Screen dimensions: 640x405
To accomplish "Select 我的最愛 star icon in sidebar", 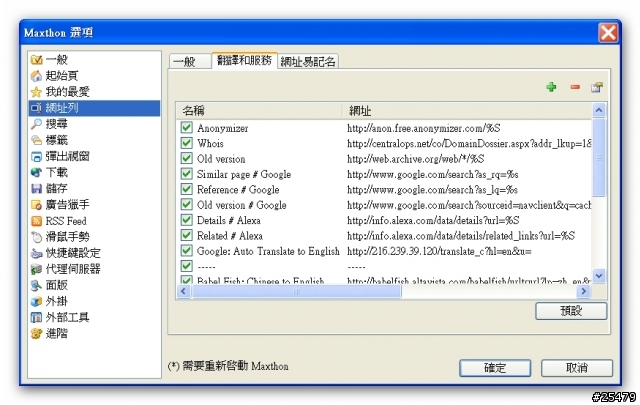I will click(x=36, y=92).
